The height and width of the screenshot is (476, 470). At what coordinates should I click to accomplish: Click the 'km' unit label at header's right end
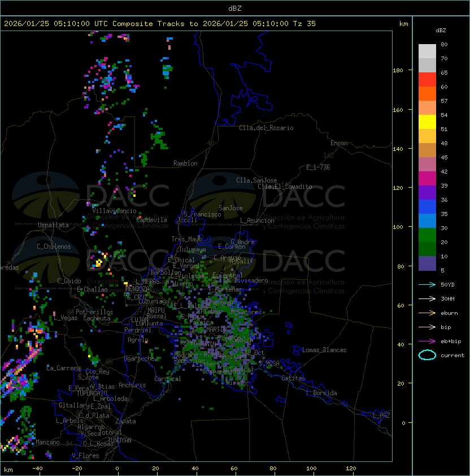click(x=403, y=24)
